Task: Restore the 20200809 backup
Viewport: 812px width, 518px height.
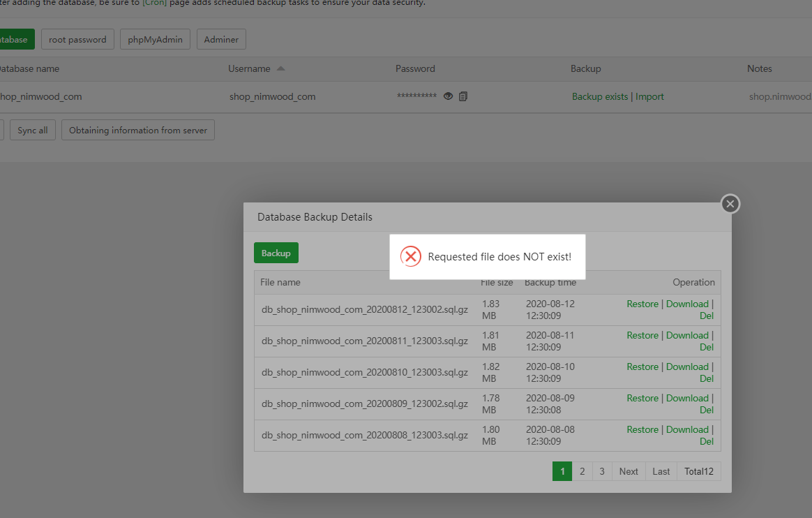Action: point(642,399)
